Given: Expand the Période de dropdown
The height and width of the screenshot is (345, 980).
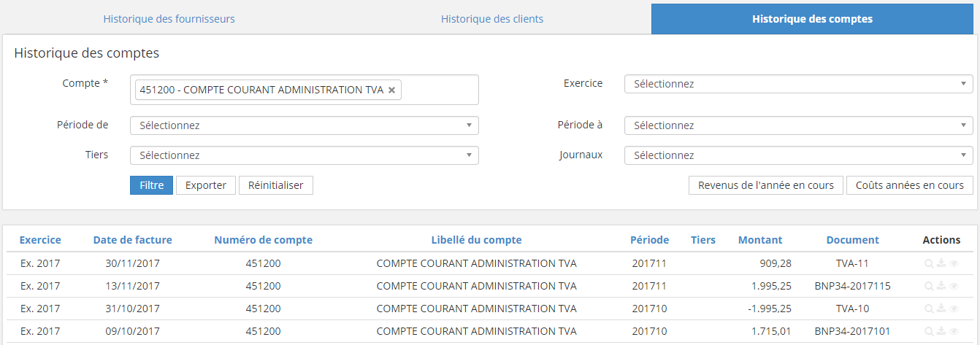Looking at the screenshot, I should pos(304,125).
